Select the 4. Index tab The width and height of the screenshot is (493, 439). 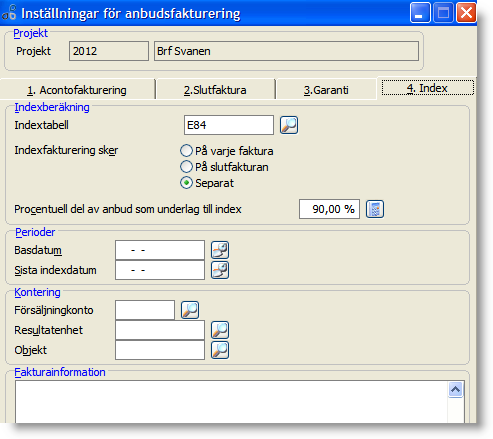tap(427, 88)
